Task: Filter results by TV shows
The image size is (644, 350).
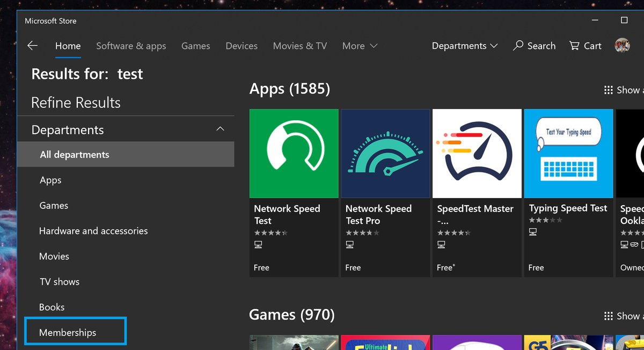Action: point(59,282)
